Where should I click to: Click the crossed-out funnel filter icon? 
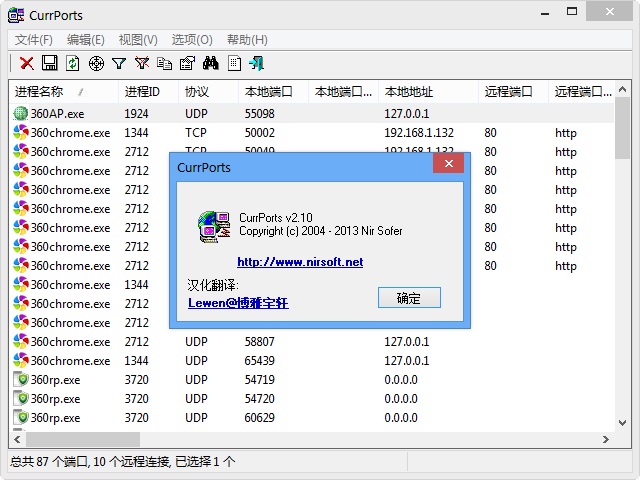142,63
